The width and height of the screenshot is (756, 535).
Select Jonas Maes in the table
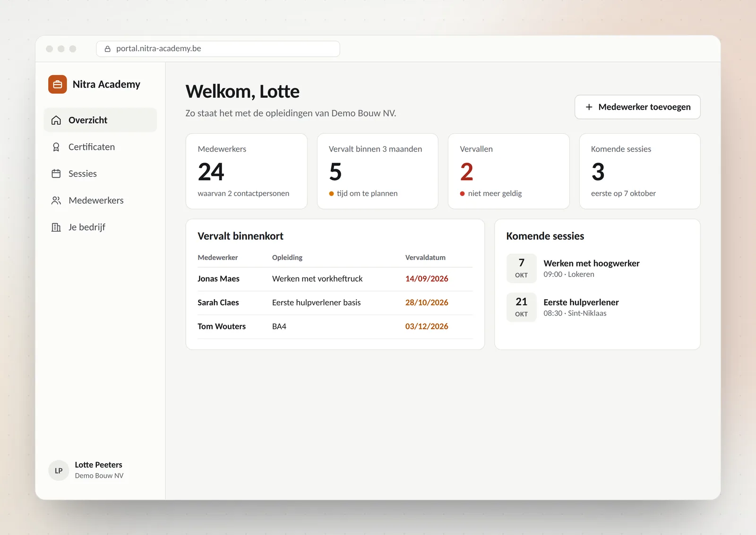pyautogui.click(x=219, y=279)
